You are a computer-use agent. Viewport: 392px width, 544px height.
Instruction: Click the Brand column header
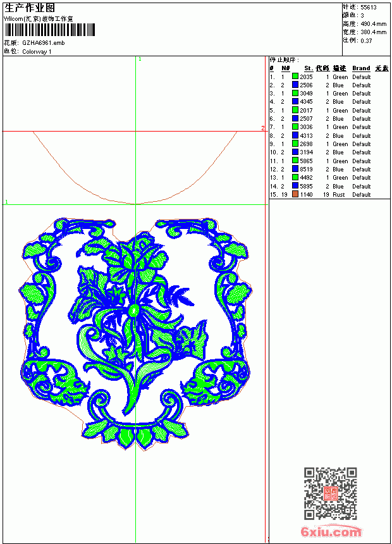coord(361,68)
